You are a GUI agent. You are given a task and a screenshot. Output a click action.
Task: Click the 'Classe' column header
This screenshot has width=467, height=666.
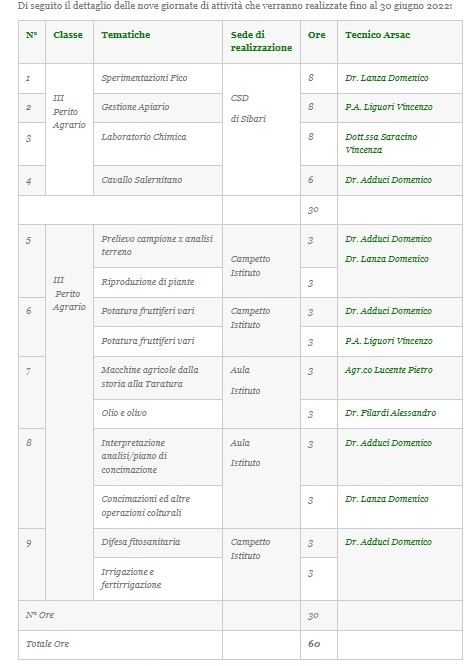[68, 35]
